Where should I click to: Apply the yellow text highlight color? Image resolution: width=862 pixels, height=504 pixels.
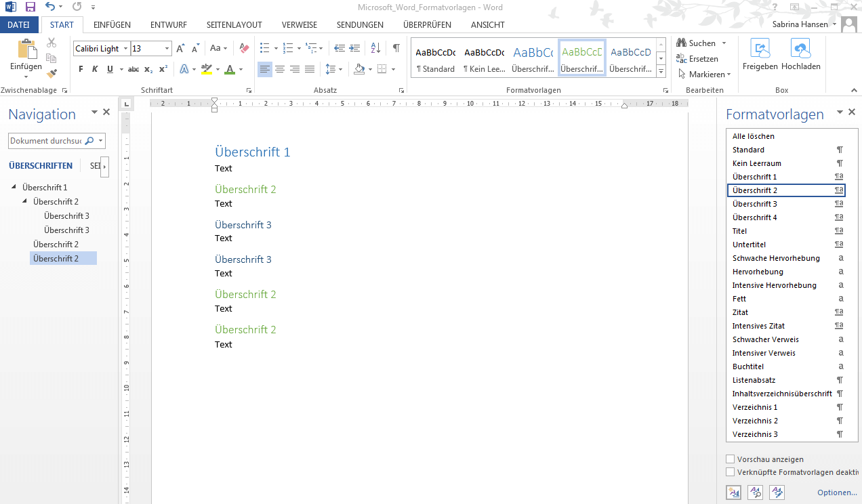(207, 69)
